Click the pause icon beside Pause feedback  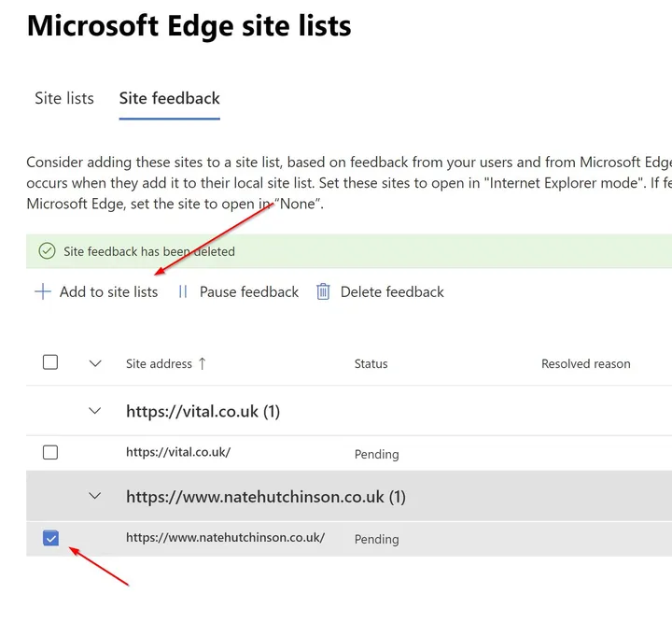(183, 291)
